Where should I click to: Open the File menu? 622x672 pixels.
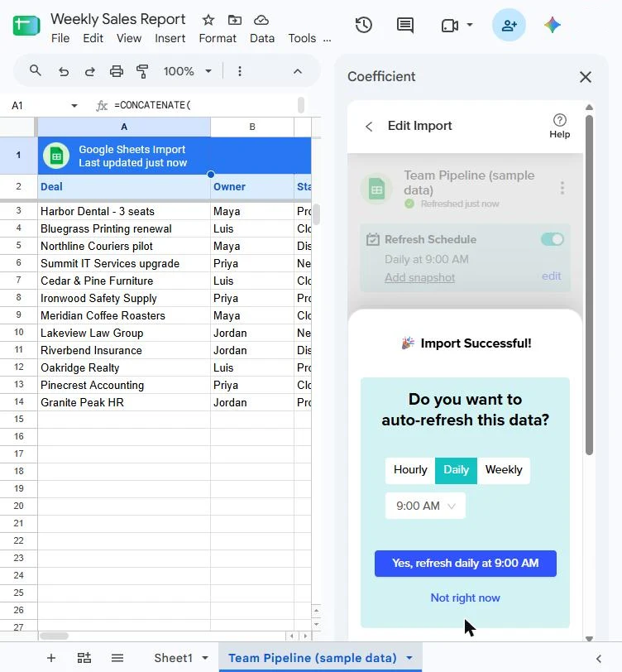click(x=60, y=39)
